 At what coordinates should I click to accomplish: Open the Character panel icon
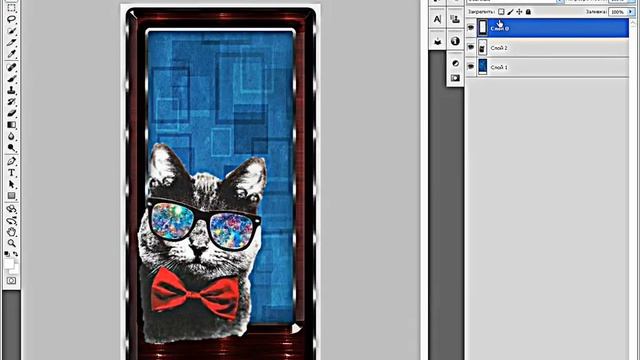point(437,19)
